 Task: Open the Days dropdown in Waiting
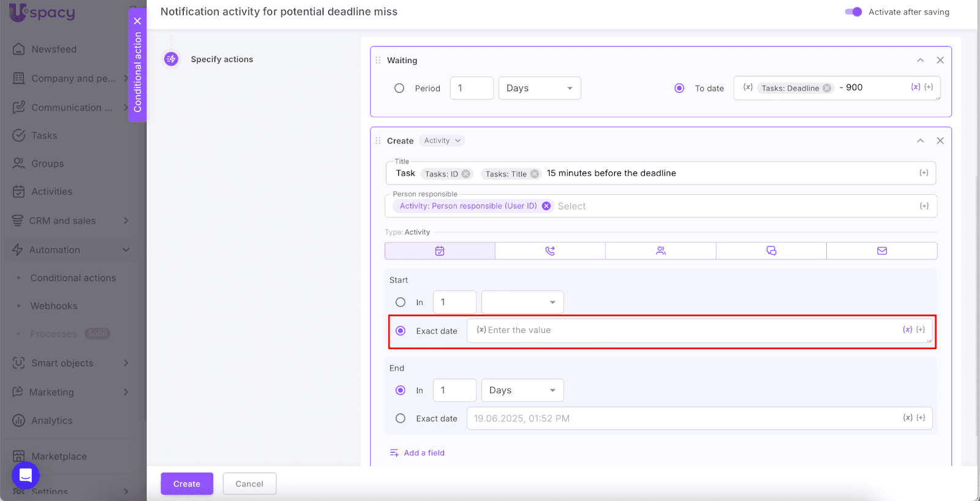pyautogui.click(x=539, y=88)
